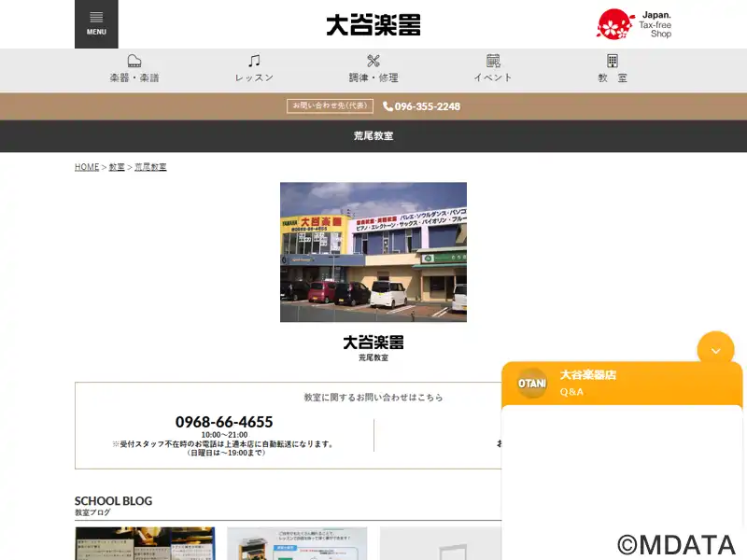Open the second school blog thumbnail
This screenshot has height=560, width=747.
(297, 543)
